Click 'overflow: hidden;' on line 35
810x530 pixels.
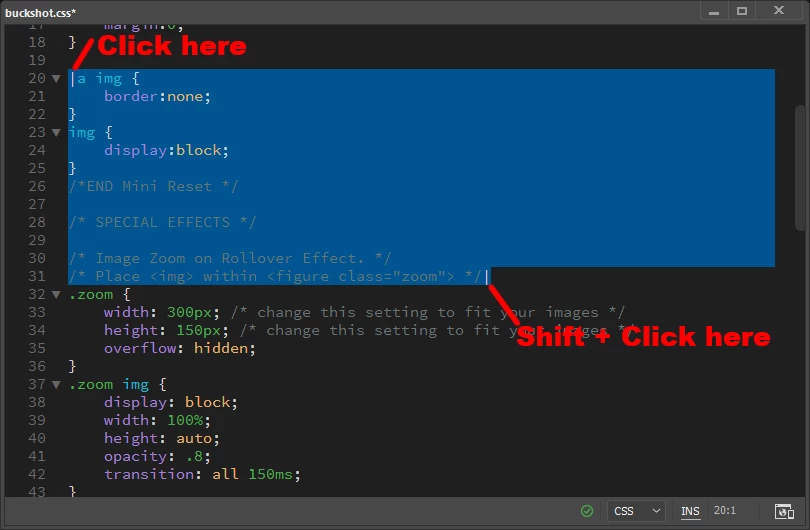pos(179,349)
